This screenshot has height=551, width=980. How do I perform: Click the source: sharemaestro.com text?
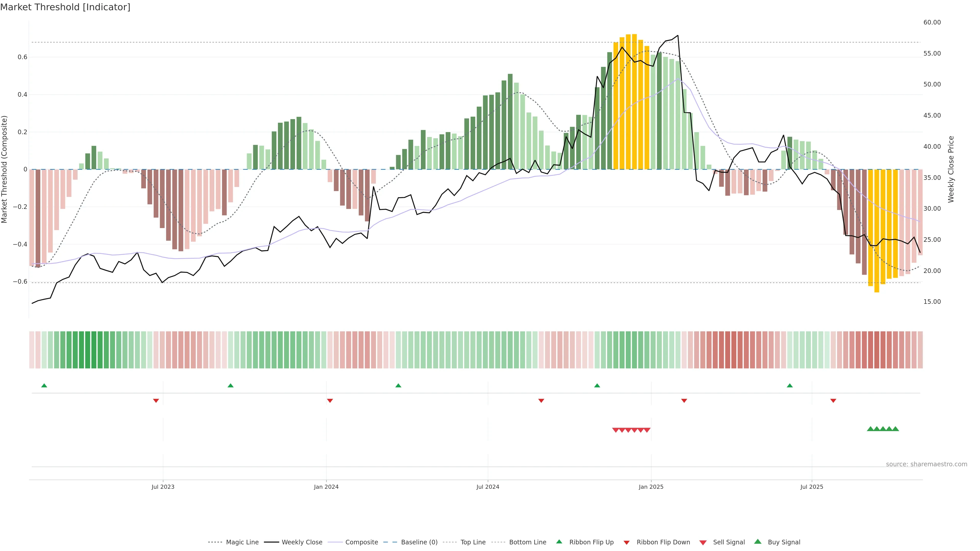[x=926, y=464]
